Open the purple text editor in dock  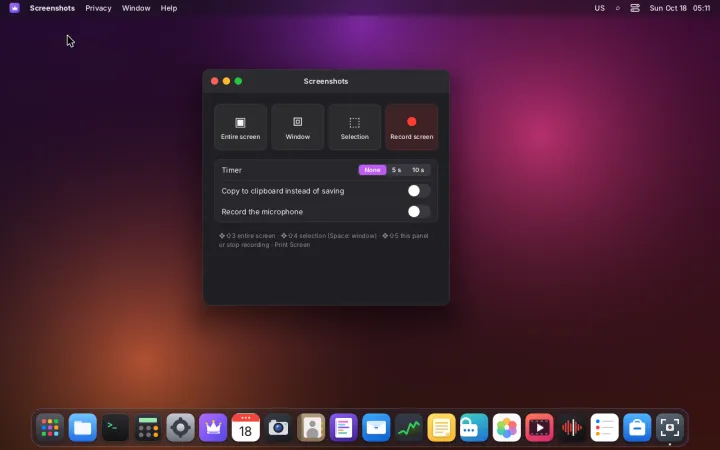point(343,428)
